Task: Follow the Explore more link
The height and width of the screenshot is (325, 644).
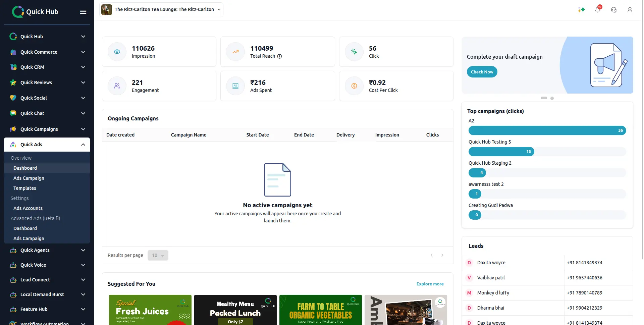Action: (x=430, y=284)
